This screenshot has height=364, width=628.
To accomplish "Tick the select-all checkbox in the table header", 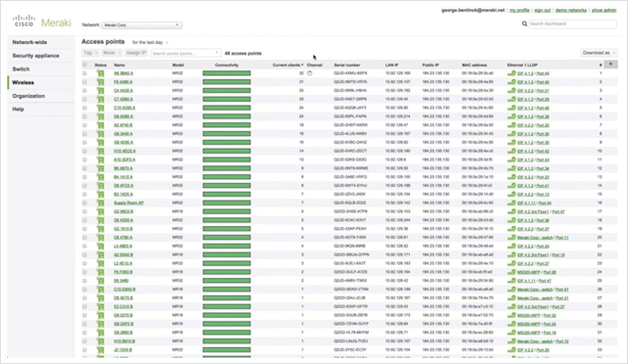I will [x=84, y=65].
